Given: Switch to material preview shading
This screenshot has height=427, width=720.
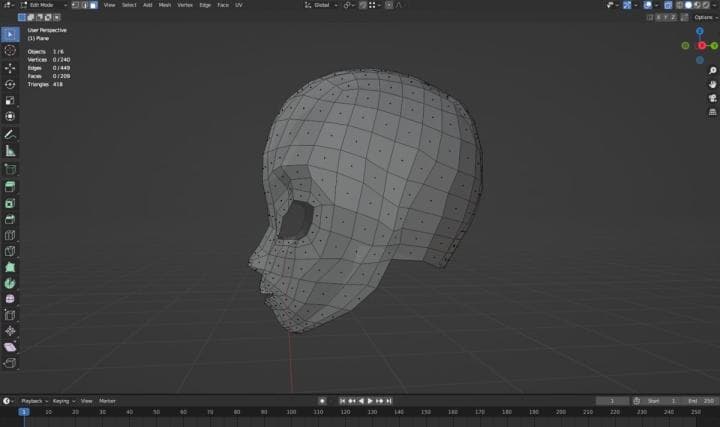Looking at the screenshot, I should [x=697, y=5].
